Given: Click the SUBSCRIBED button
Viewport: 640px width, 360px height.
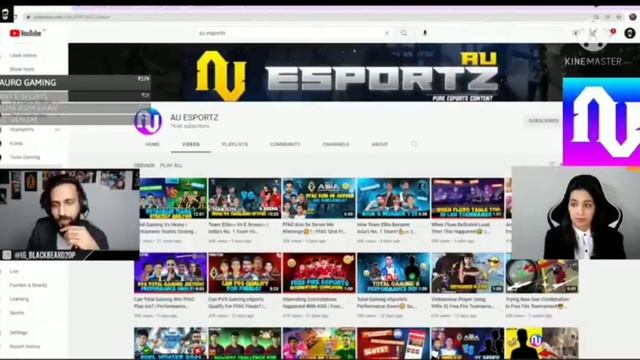Looking at the screenshot, I should 543,121.
